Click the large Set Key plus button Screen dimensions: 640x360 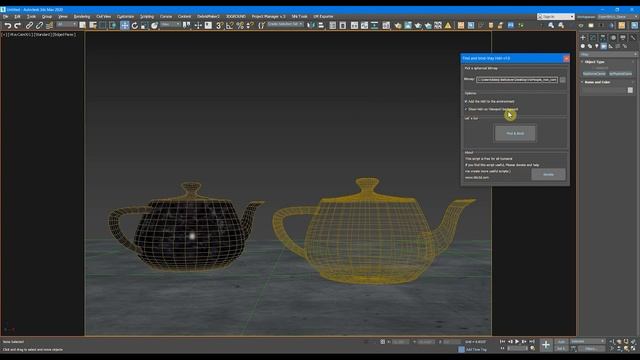coord(546,345)
